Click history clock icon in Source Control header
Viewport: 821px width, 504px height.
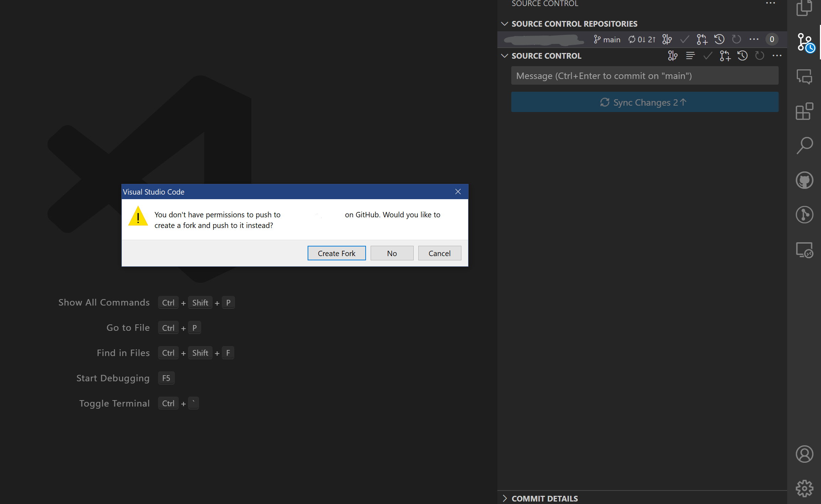pos(742,56)
